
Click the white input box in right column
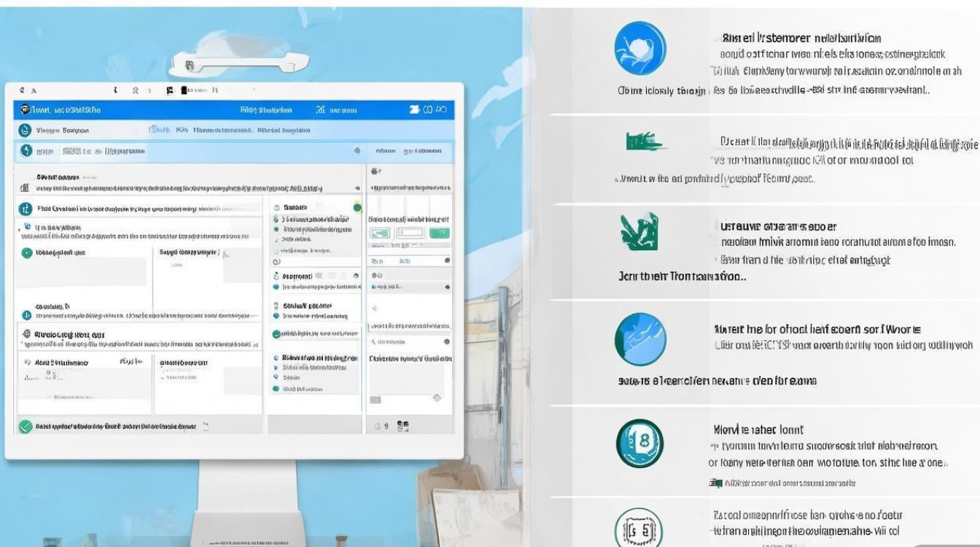(x=412, y=233)
